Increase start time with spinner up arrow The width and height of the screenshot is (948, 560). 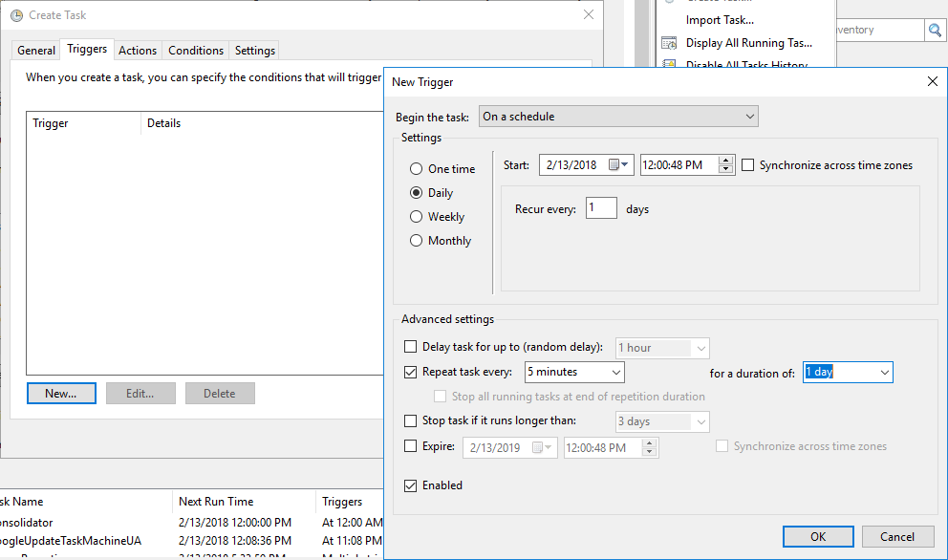coord(725,161)
